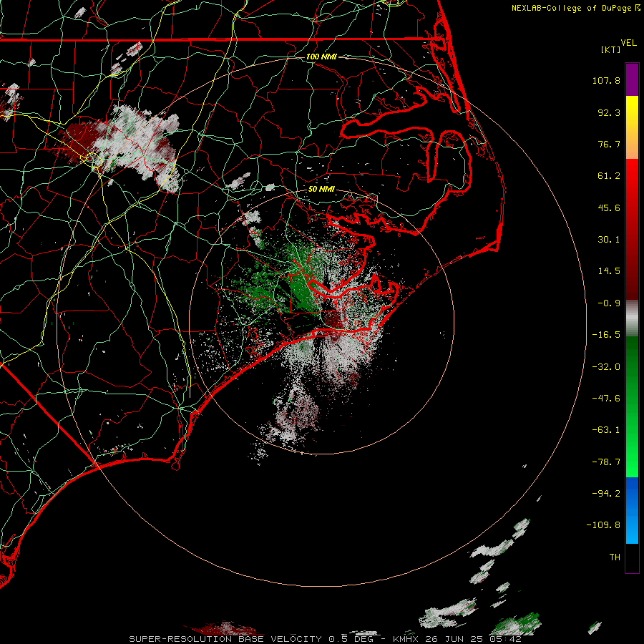Click the 45.6 legend value
644x644 pixels.
tap(609, 208)
